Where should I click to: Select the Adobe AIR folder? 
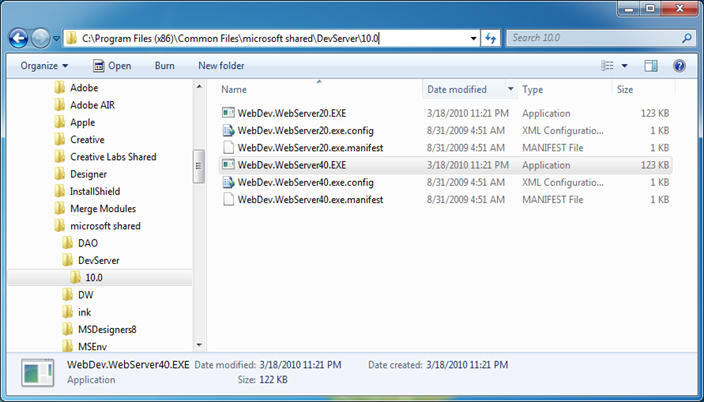coord(84,105)
